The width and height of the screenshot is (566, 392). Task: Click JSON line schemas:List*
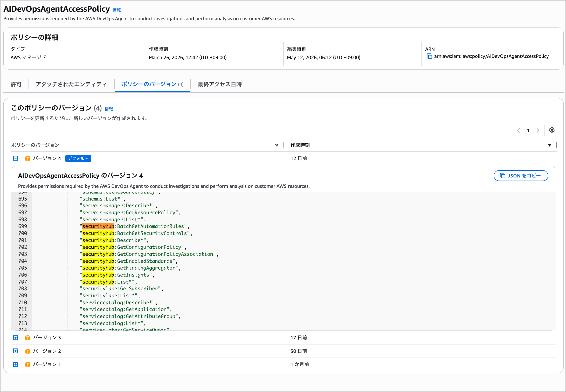(x=102, y=199)
